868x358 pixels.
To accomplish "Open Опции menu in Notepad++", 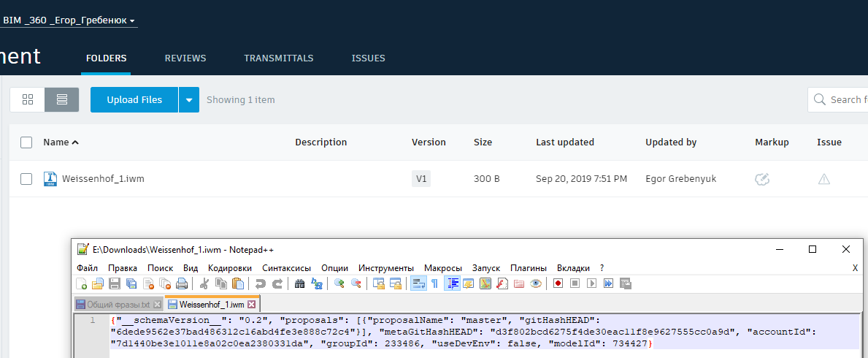I will coord(335,267).
